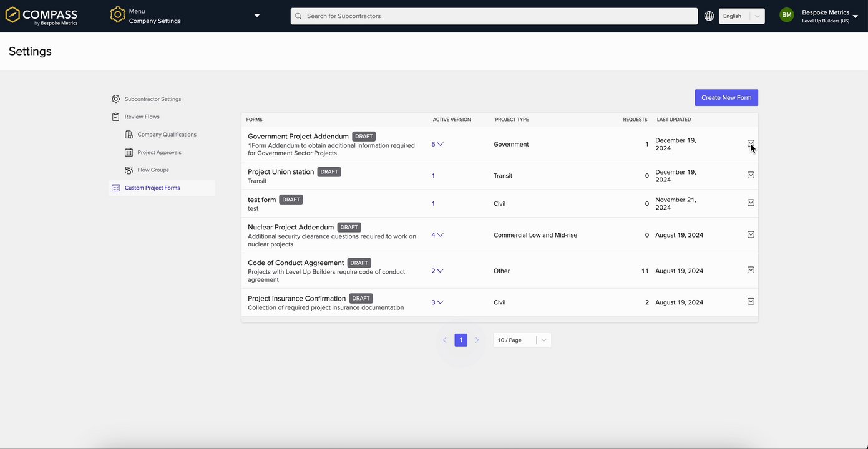
Task: Open Government Project Addendum form
Action: coord(298,137)
